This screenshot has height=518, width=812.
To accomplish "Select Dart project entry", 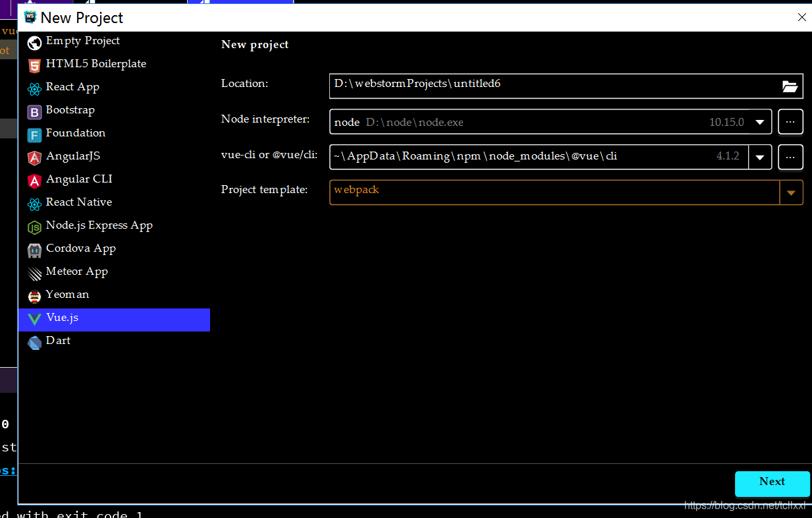I will point(115,341).
